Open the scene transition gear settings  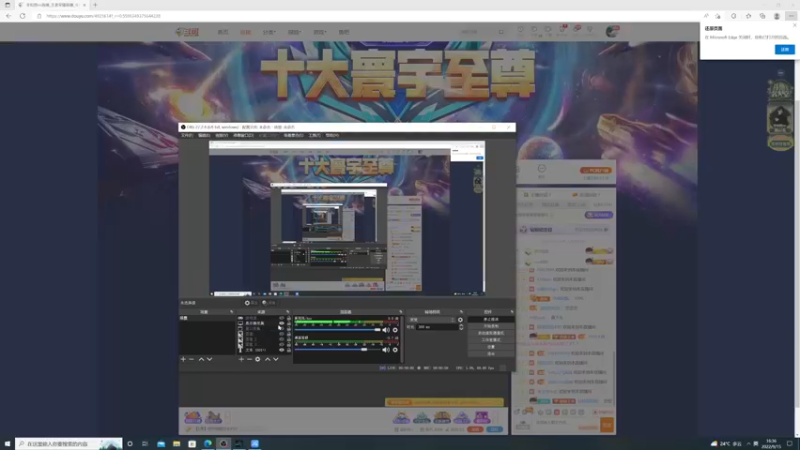pos(460,320)
